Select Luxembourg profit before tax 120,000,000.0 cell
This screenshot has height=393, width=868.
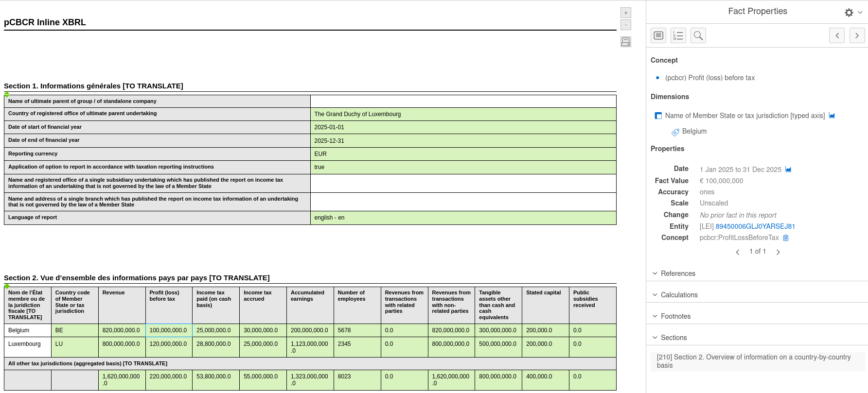pos(168,344)
